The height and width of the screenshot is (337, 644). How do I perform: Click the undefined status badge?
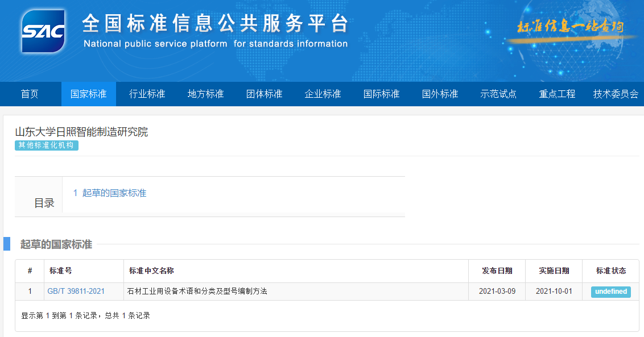click(x=611, y=292)
